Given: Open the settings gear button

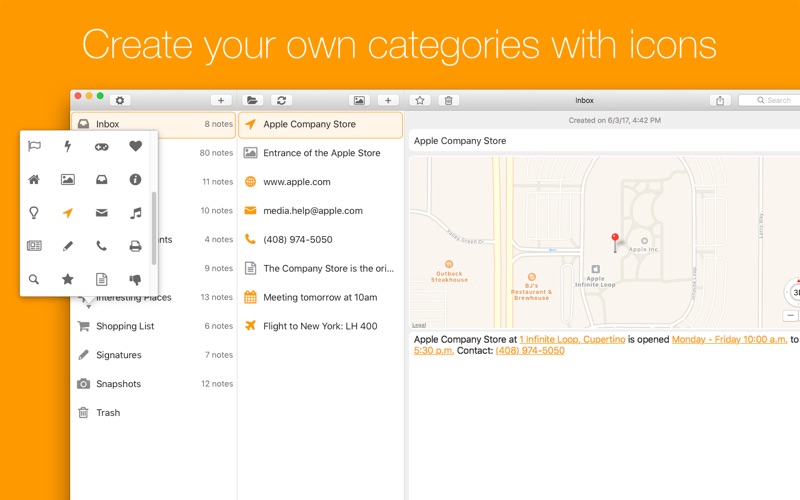Looking at the screenshot, I should point(120,100).
